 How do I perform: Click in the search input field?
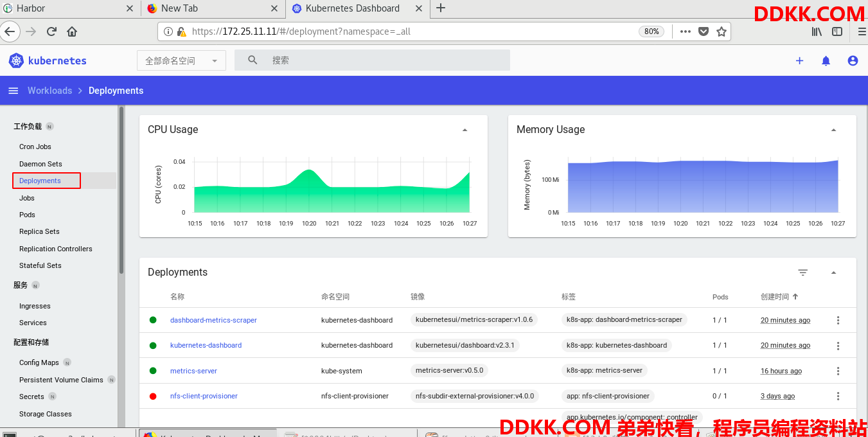(372, 60)
